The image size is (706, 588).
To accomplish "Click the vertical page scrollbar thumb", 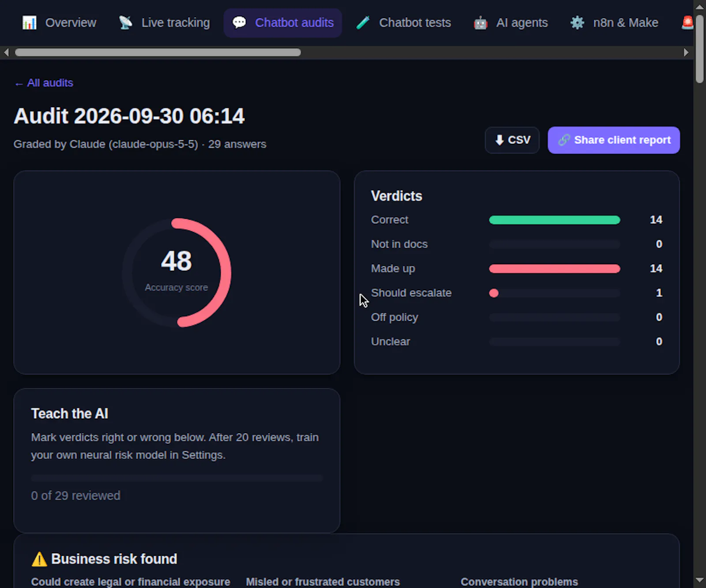I will click(699, 49).
